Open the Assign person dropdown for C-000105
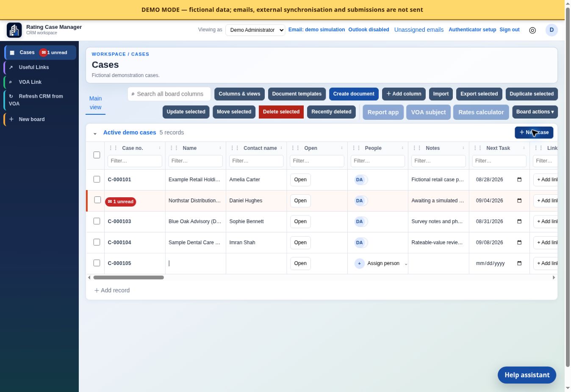 [381, 263]
